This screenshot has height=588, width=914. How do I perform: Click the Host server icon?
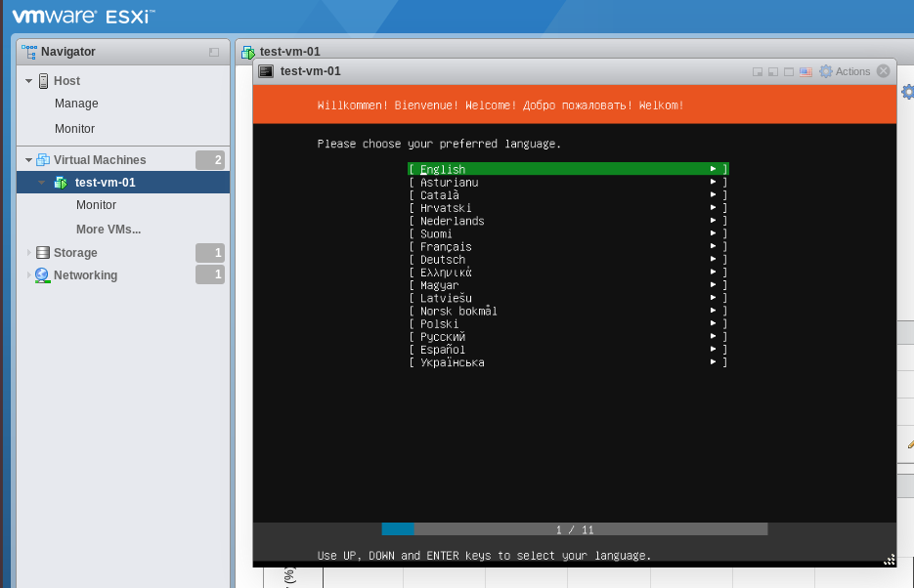coord(43,81)
